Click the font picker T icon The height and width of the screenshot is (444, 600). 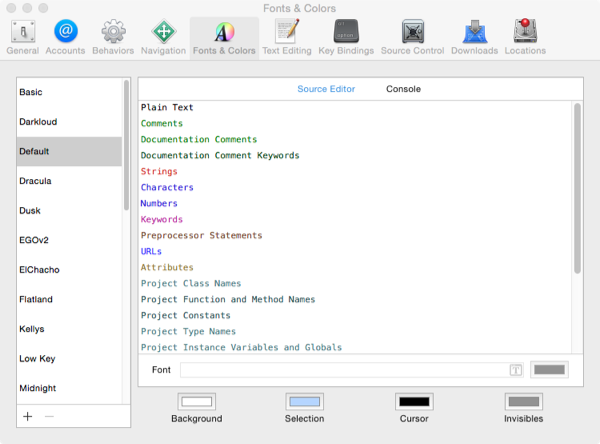[516, 370]
